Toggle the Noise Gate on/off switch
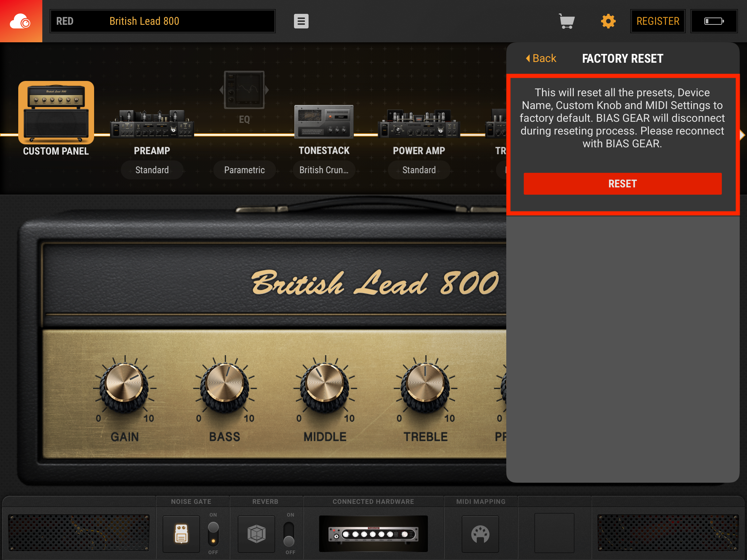Viewport: 747px width, 560px height. pos(213,534)
